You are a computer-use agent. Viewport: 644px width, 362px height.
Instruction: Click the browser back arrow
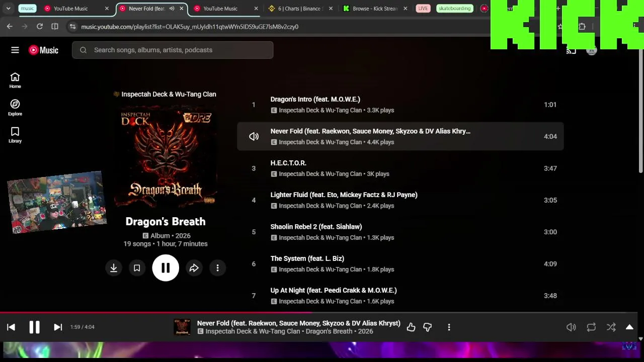(x=10, y=26)
